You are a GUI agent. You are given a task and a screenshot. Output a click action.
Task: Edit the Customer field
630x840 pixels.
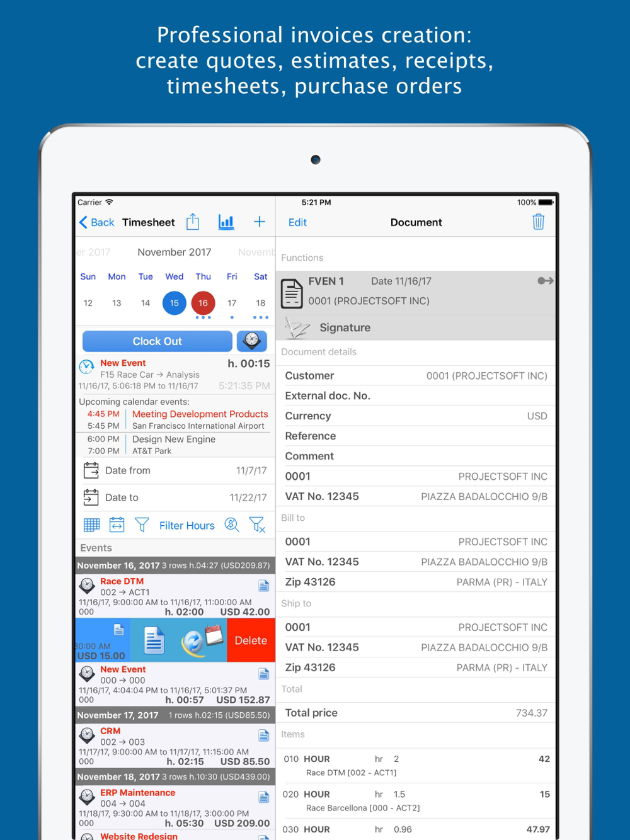[416, 375]
